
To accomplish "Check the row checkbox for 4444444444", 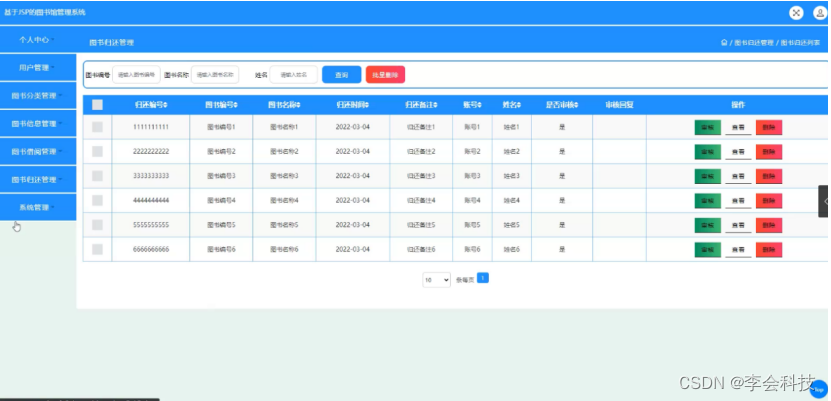I will tap(98, 200).
